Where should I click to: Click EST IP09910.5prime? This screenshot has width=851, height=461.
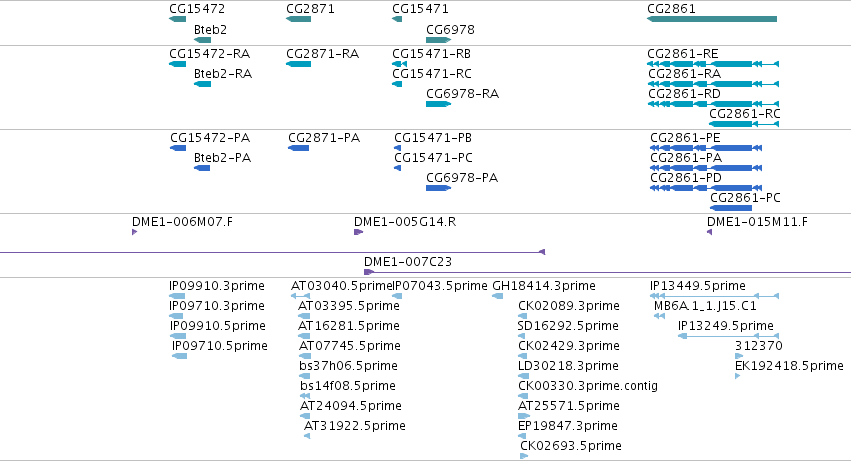(218, 326)
